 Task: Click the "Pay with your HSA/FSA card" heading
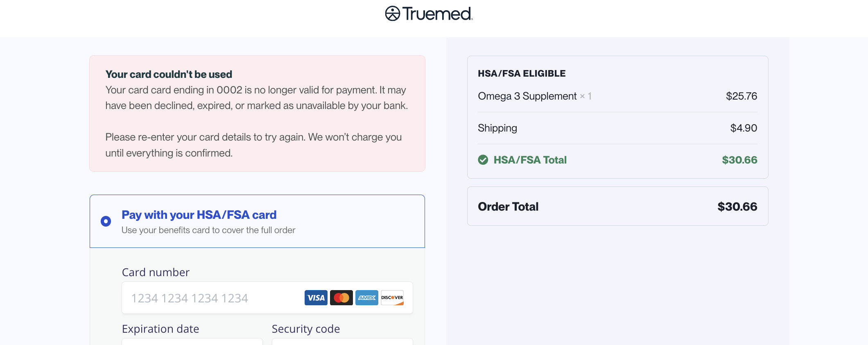pos(199,215)
